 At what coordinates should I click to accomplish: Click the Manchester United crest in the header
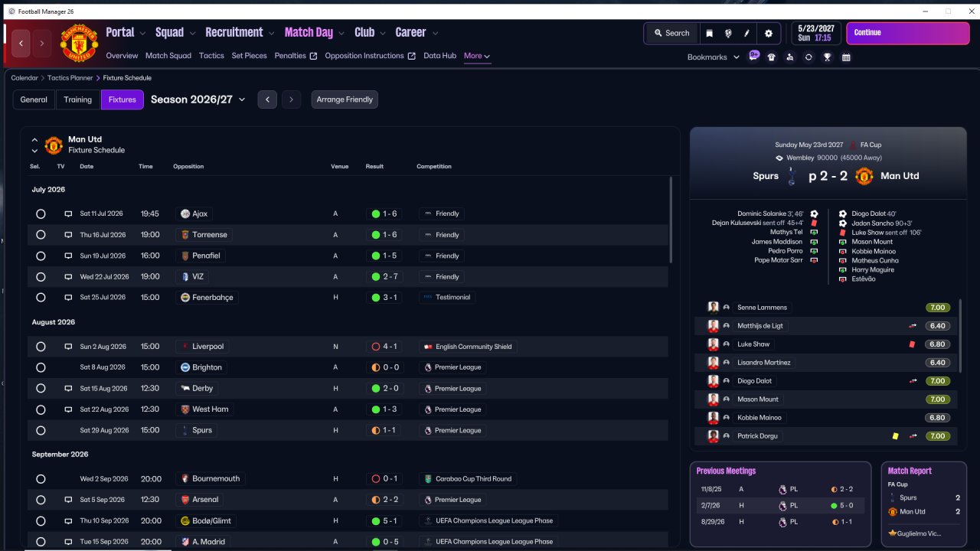tap(79, 44)
